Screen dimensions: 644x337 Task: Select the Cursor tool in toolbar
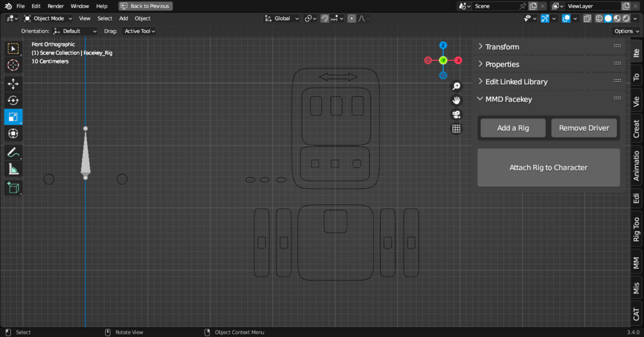point(13,65)
